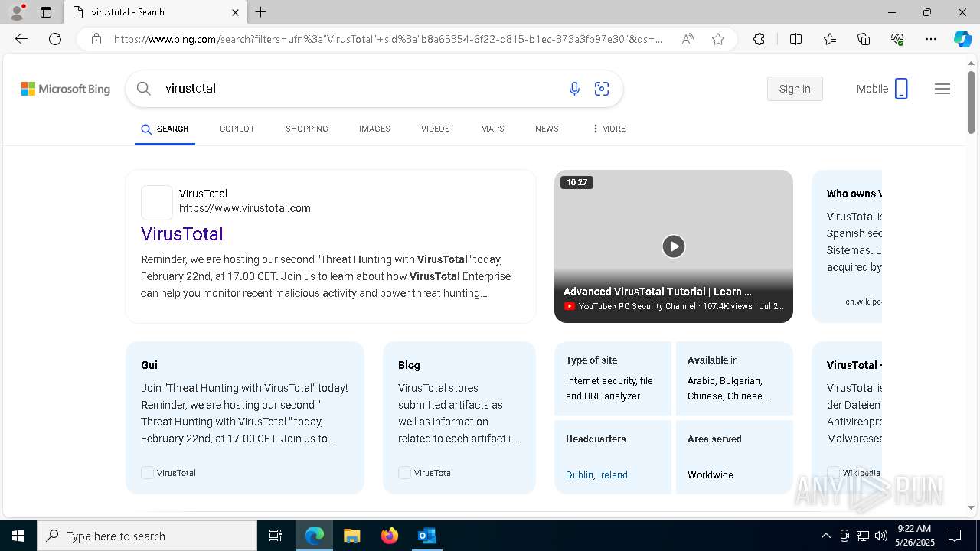Image resolution: width=980 pixels, height=551 pixels.
Task: Click the Windows taskbar search box
Action: [x=147, y=536]
